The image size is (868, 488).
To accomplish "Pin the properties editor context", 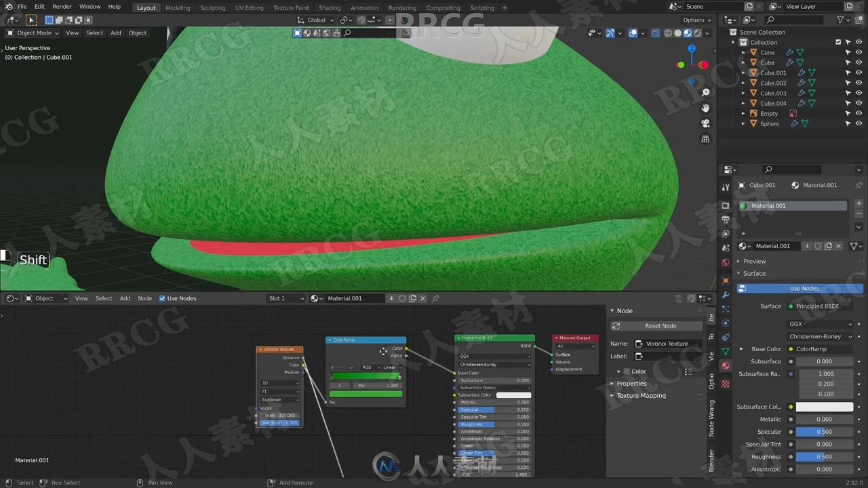I will tap(859, 185).
